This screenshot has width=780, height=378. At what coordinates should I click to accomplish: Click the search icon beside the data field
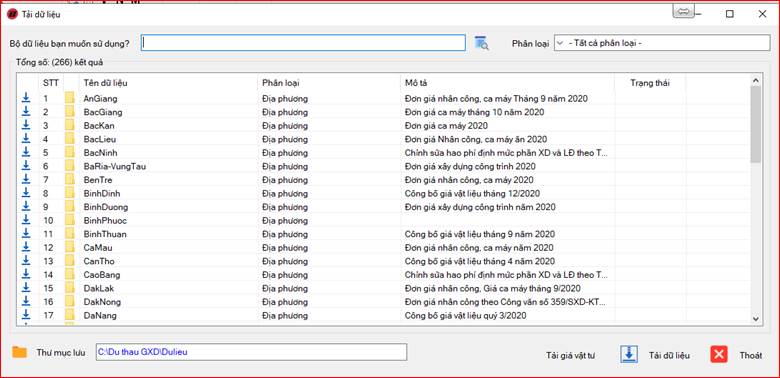coord(482,43)
